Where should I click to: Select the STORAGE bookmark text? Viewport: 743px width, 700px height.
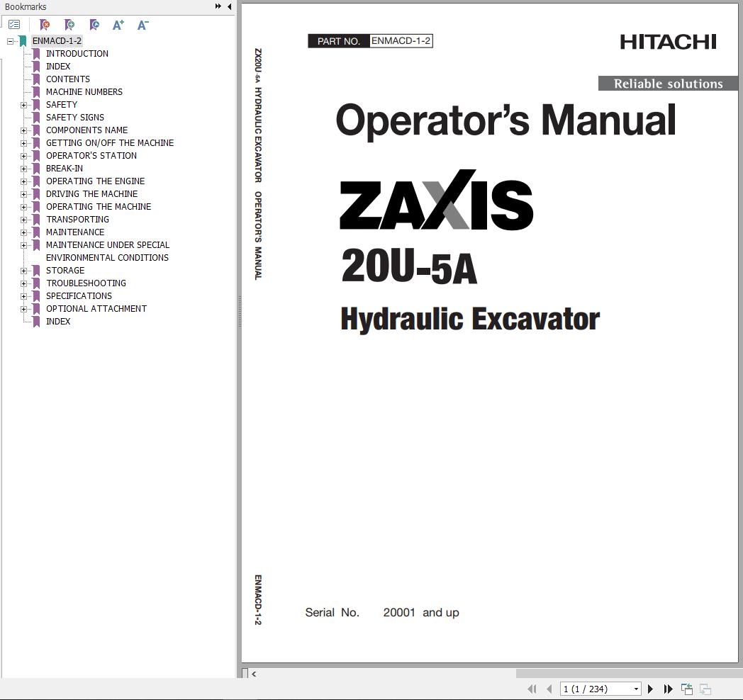click(x=65, y=271)
